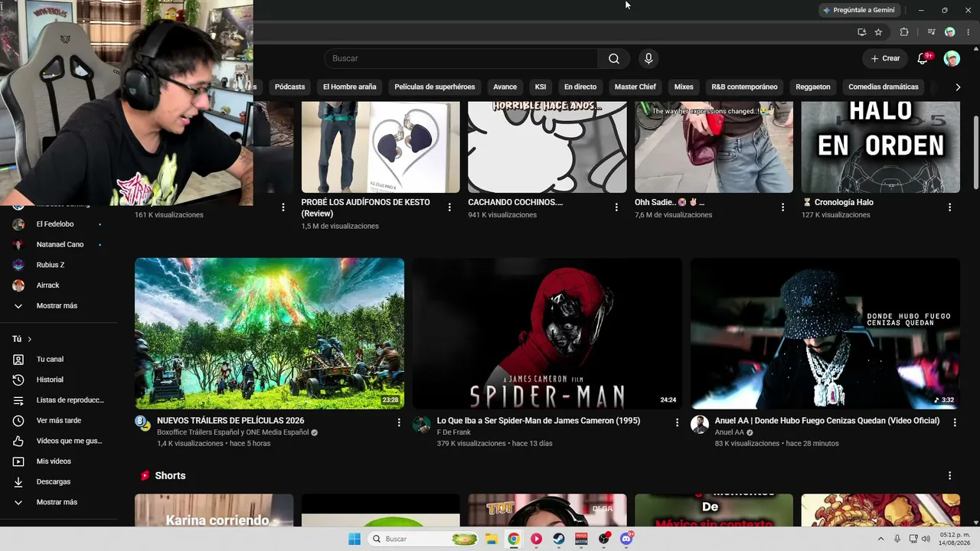Click the Windows Start button

354,539
